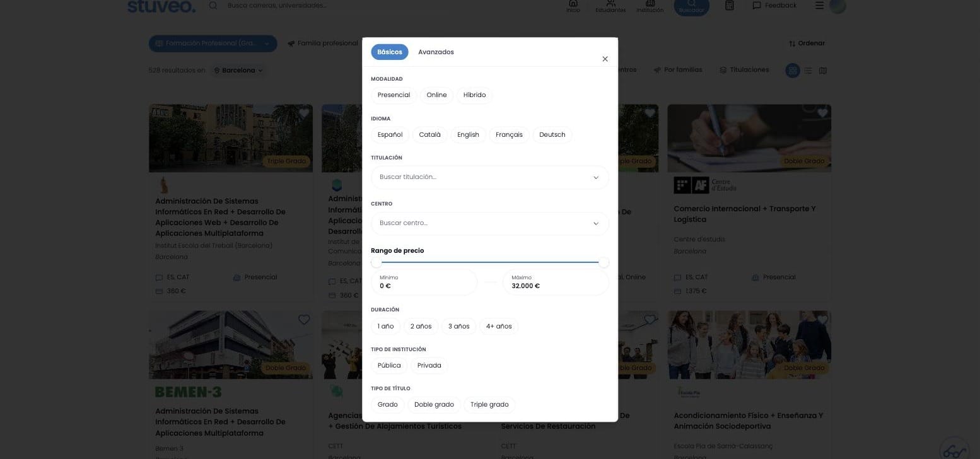980x459 pixels.
Task: Open the user profile avatar
Action: pos(837,6)
